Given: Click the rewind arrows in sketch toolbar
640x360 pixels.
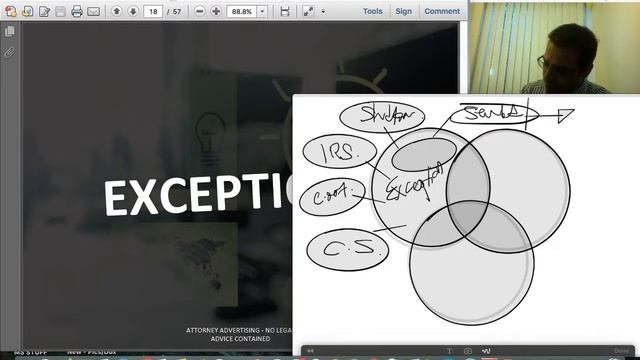Looking at the screenshot, I should pos(311,351).
